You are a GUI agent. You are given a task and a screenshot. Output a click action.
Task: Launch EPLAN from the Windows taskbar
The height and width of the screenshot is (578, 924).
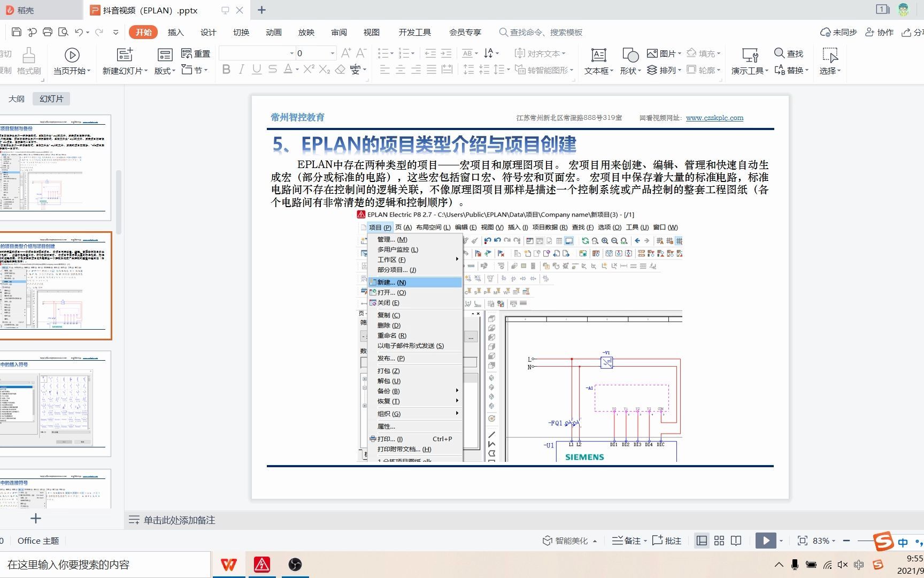pyautogui.click(x=261, y=565)
